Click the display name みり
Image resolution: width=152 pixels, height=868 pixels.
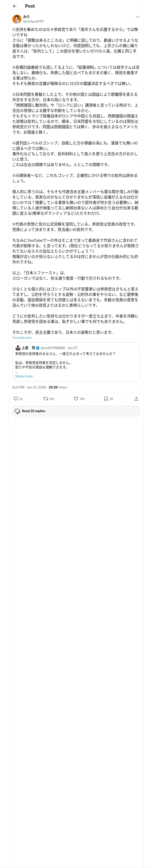pyautogui.click(x=26, y=16)
